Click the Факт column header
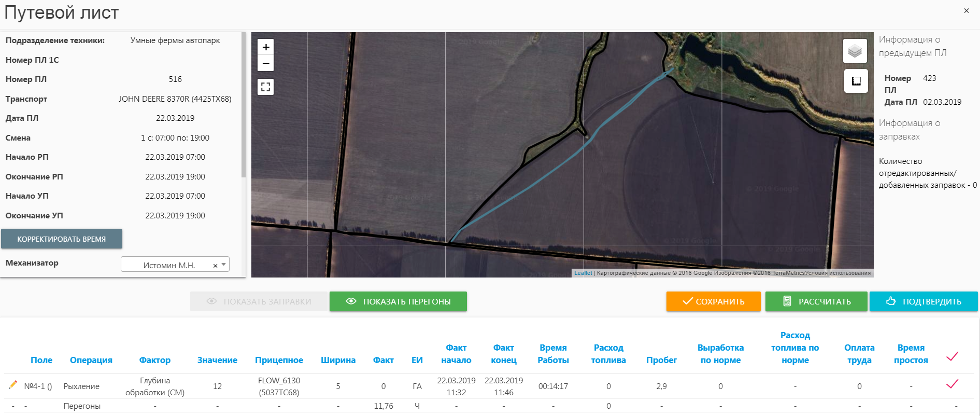 pyautogui.click(x=384, y=360)
